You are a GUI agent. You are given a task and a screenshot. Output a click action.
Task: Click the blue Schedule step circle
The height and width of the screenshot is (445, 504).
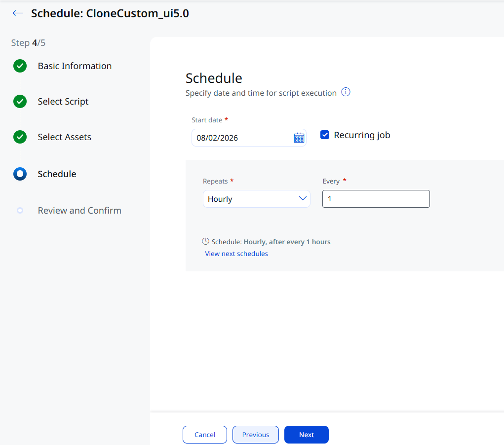coord(20,174)
